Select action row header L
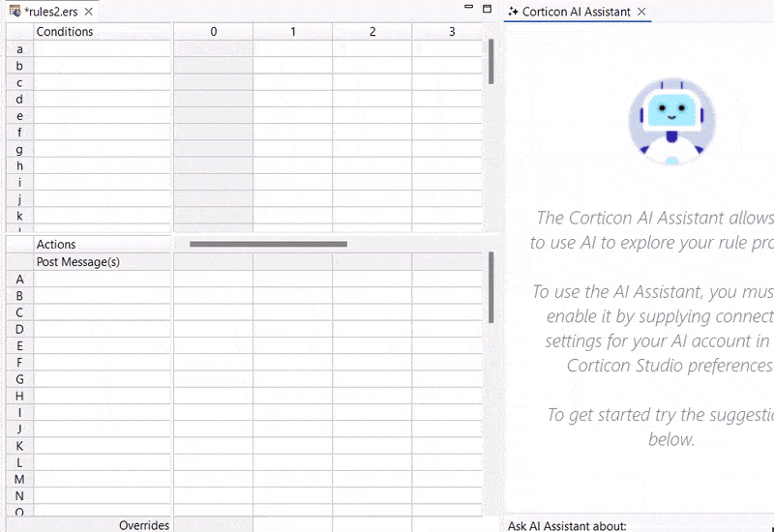The image size is (774, 532). 19,462
